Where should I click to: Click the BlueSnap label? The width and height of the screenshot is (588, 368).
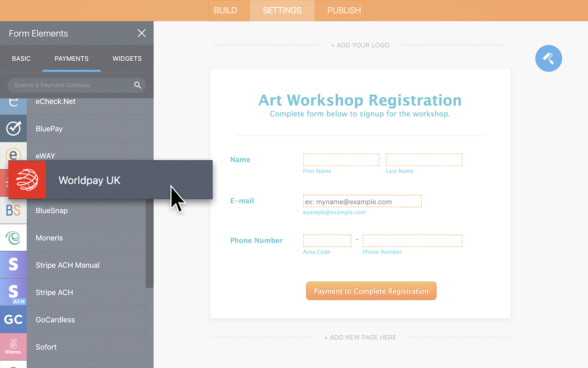(x=52, y=211)
